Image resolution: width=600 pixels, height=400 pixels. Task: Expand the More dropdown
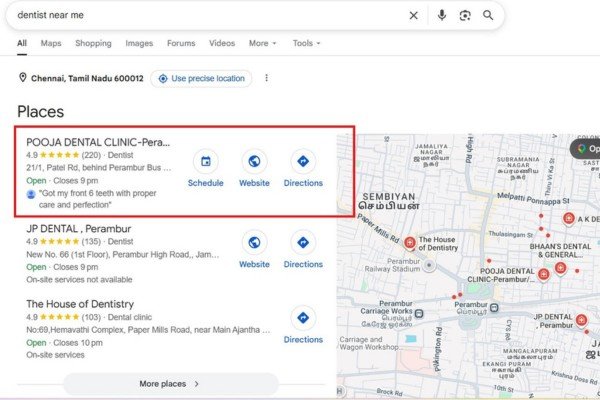click(x=262, y=43)
